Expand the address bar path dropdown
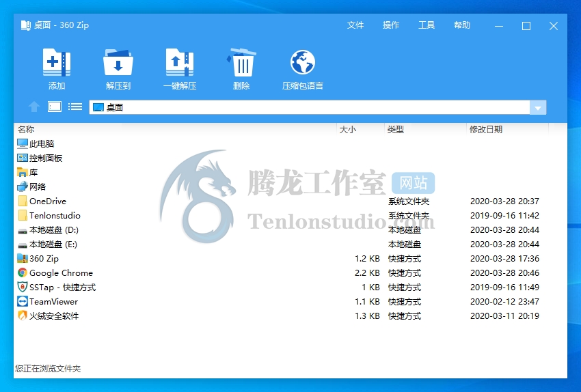This screenshot has width=581, height=392. (538, 107)
